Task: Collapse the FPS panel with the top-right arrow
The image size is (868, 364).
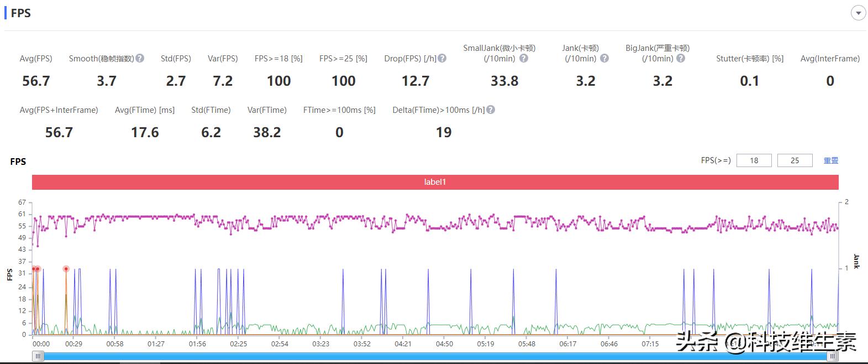Action: [858, 13]
